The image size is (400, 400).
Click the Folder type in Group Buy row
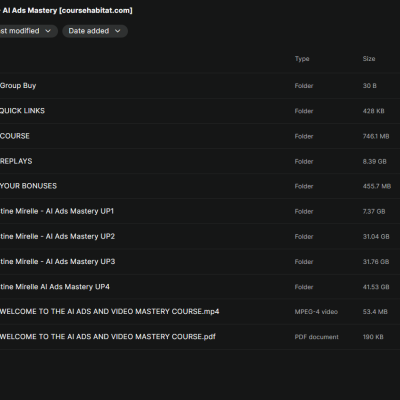[304, 86]
